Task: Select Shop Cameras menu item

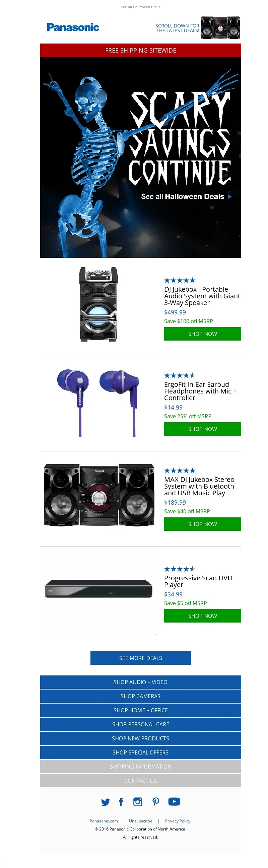Action: 141,696
